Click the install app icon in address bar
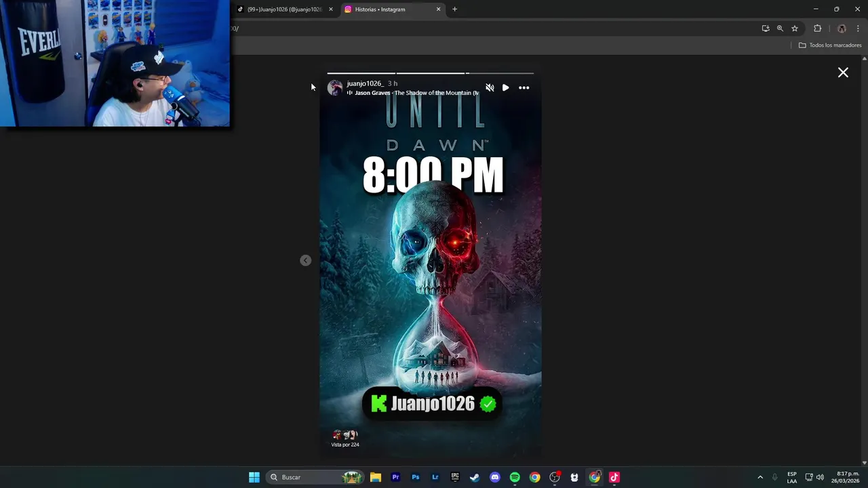This screenshot has height=488, width=868. [766, 28]
